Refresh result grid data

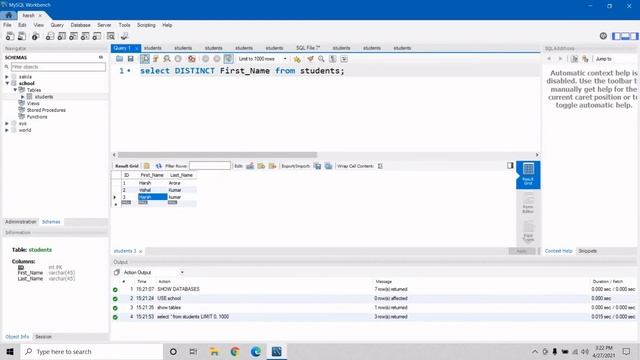tap(158, 166)
